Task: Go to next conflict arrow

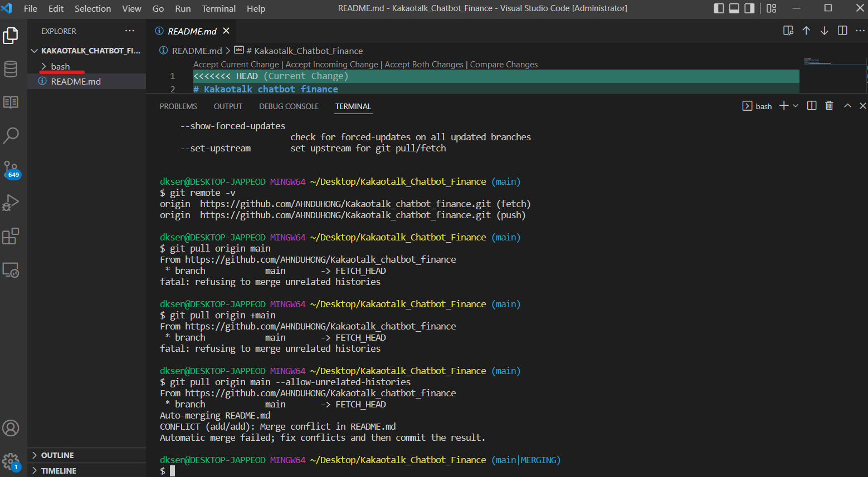Action: 824,31
